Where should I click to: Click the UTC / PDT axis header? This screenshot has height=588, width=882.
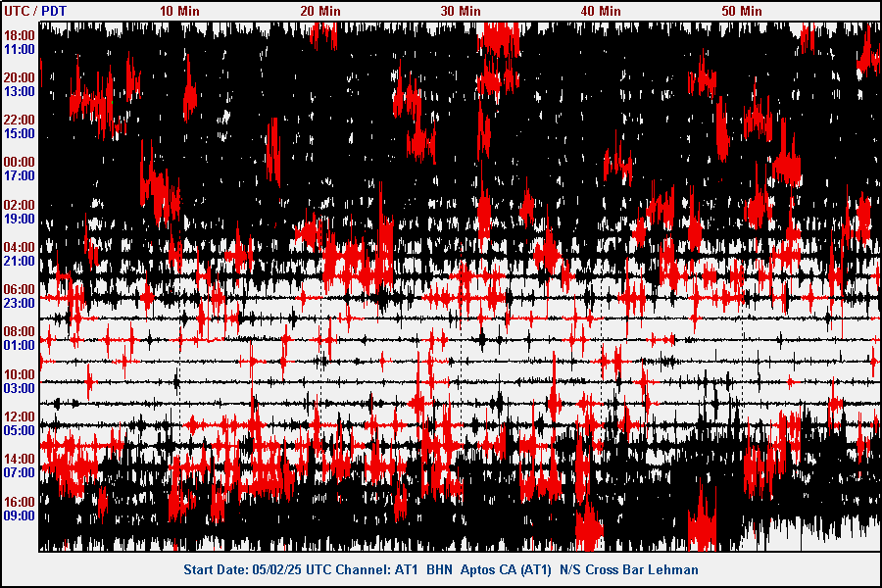click(x=35, y=11)
